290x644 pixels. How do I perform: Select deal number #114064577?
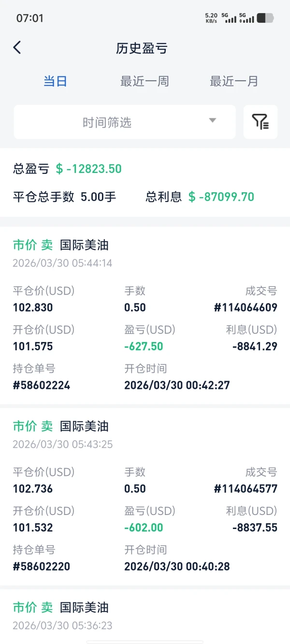246,488
